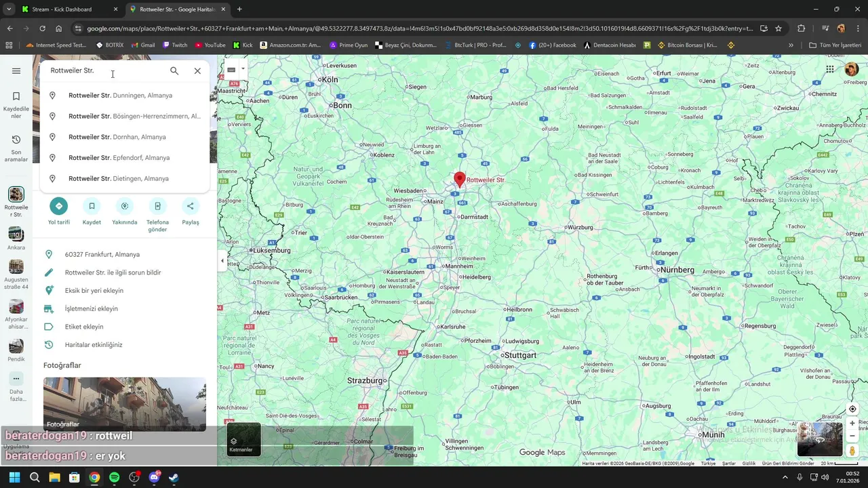
Task: Click the Rottweiler Str. search input
Action: [105, 70]
